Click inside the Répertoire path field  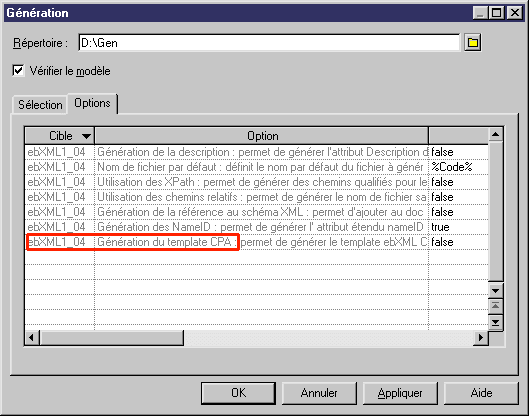(269, 43)
